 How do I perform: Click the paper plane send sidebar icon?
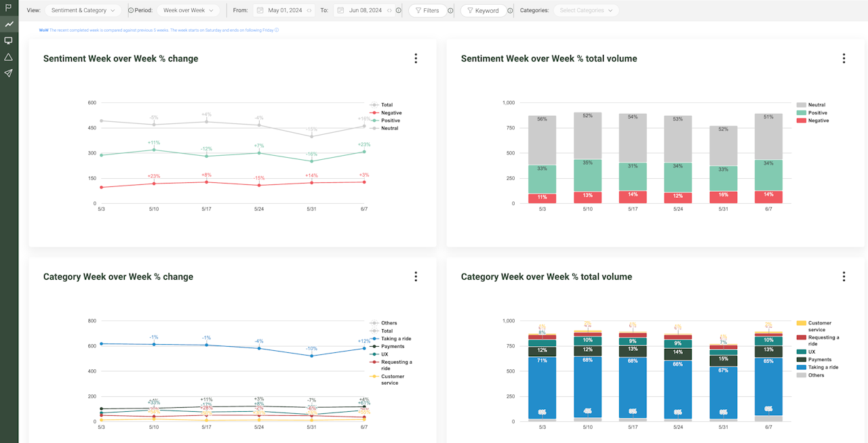click(x=8, y=73)
